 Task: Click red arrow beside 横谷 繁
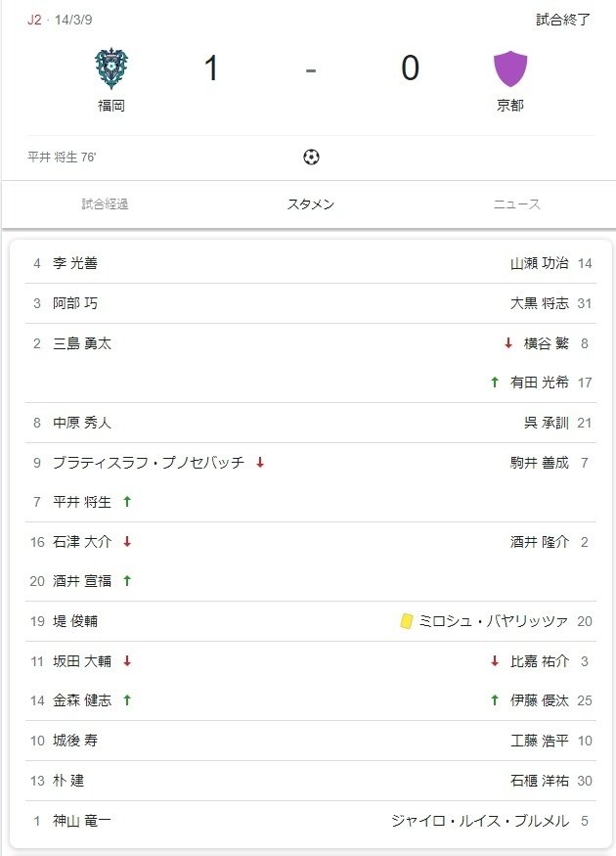point(508,343)
